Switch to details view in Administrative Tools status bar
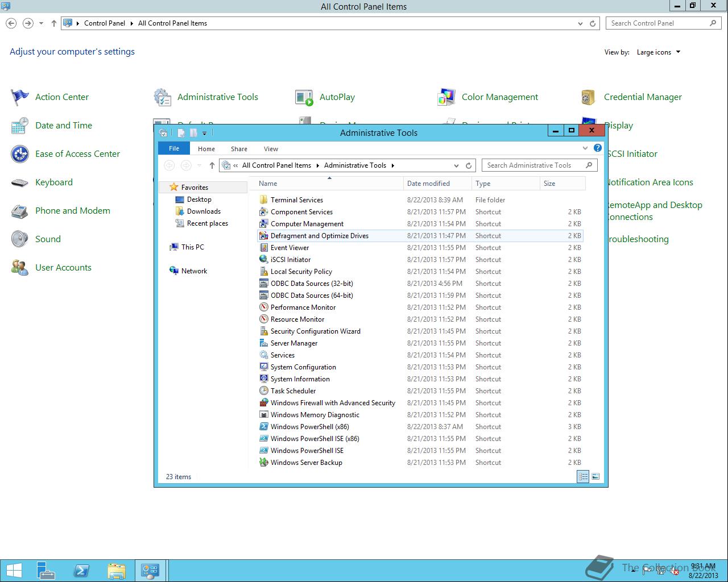This screenshot has height=582, width=728. 583,477
